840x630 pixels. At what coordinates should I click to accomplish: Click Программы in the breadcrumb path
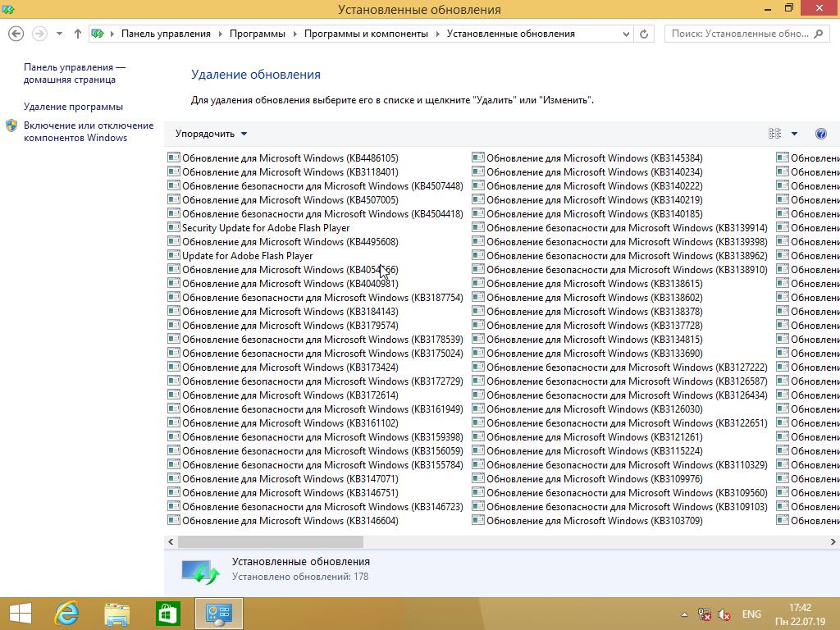[x=257, y=34]
